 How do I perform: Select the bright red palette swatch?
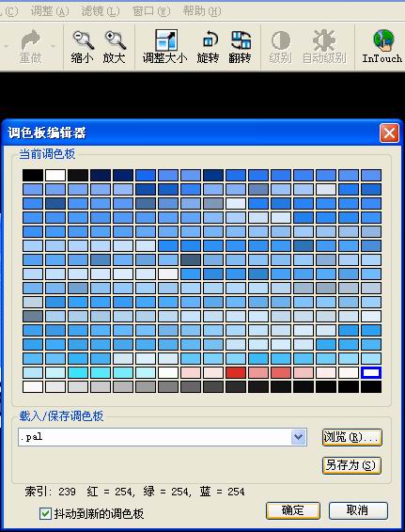click(x=236, y=372)
